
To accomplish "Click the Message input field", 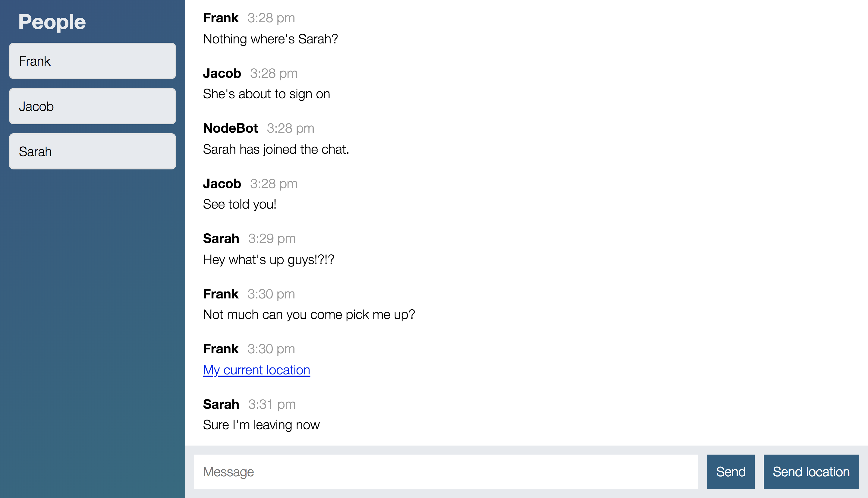I will (x=445, y=472).
